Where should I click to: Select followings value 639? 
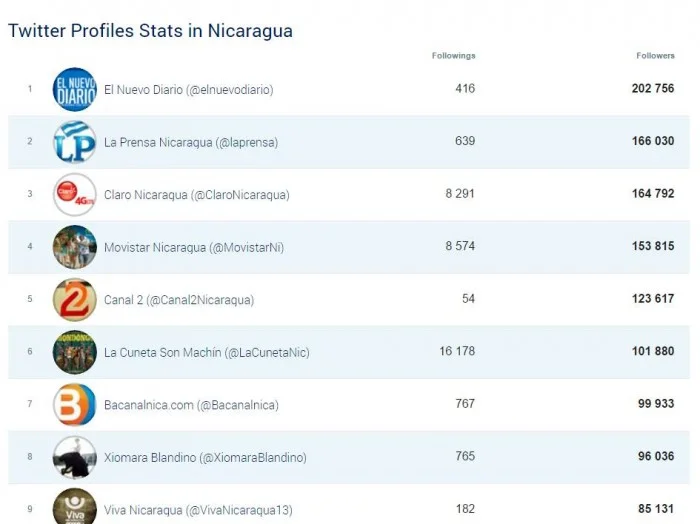point(465,141)
